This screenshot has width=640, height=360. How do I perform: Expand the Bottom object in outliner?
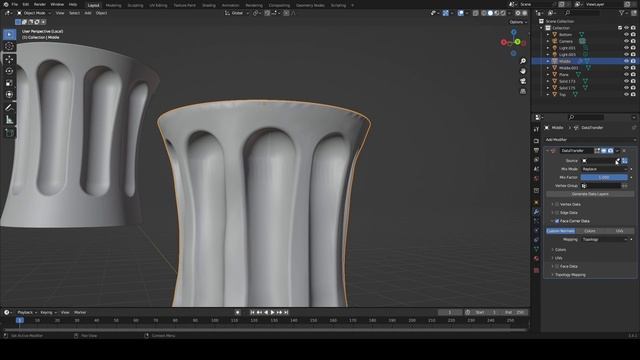(x=548, y=35)
